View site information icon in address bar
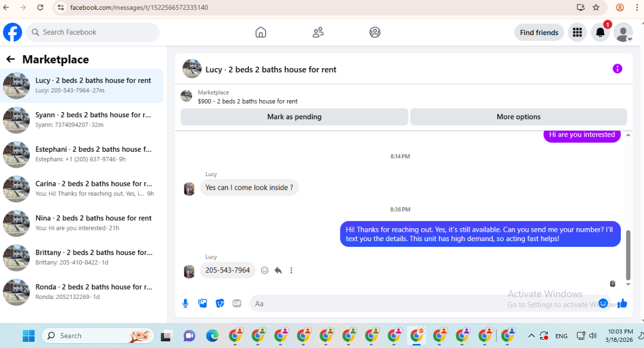644x348 pixels. (60, 7)
